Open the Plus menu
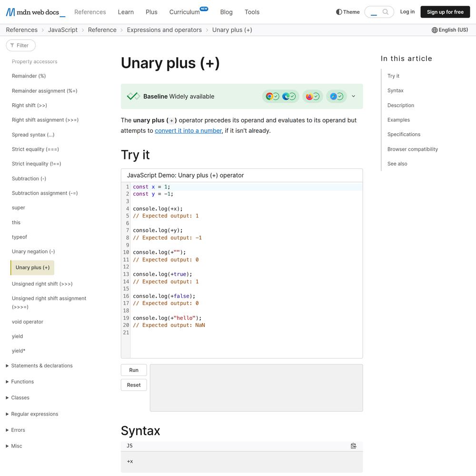This screenshot has height=476, width=476. [151, 12]
